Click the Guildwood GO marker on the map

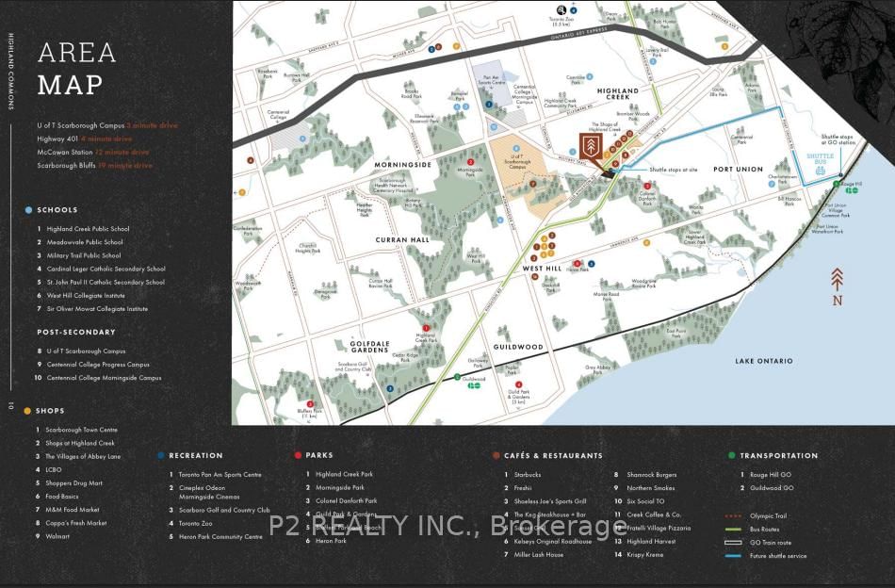[x=457, y=377]
